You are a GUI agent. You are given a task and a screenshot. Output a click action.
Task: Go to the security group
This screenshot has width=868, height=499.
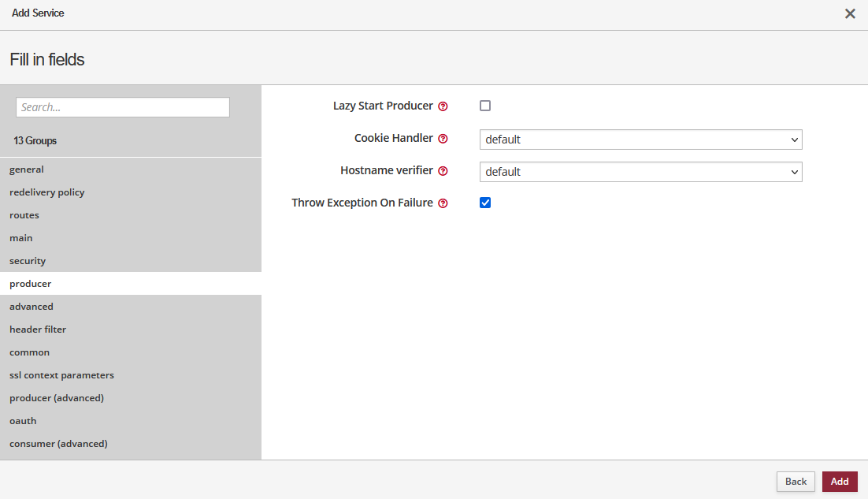pyautogui.click(x=28, y=261)
